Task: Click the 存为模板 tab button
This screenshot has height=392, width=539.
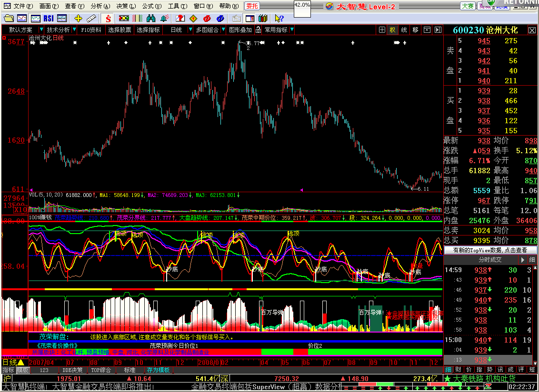Action: 158,370
